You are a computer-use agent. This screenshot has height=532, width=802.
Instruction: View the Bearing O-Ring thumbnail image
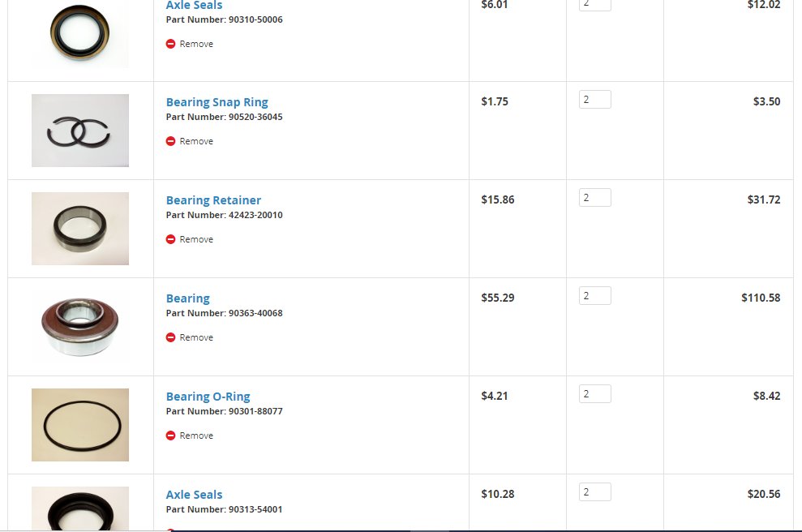point(80,425)
